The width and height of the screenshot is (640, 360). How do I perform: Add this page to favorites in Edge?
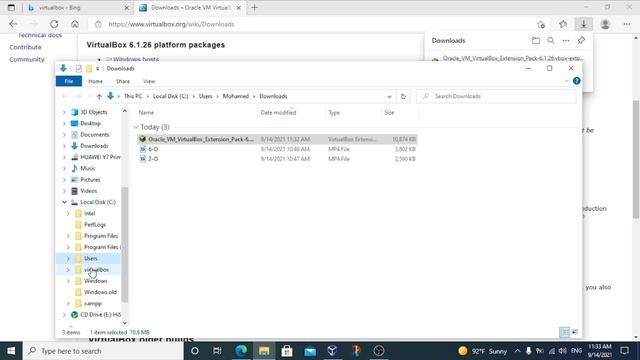pyautogui.click(x=541, y=24)
